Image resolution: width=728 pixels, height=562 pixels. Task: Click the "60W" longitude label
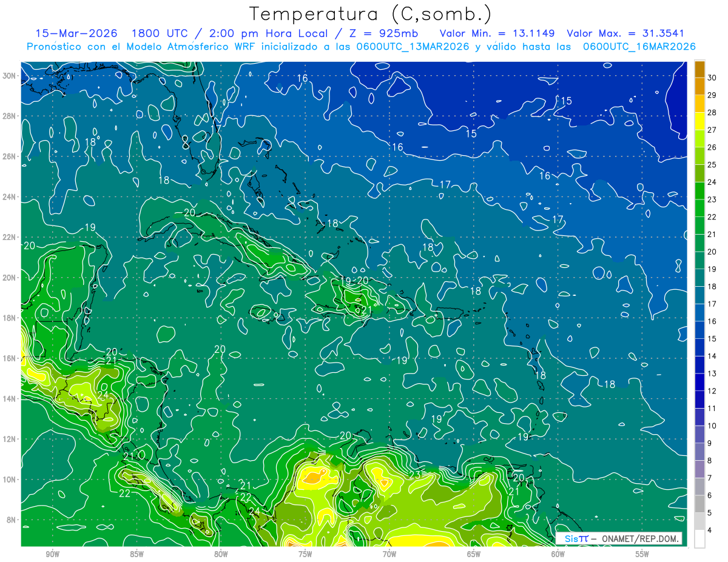[x=558, y=554]
